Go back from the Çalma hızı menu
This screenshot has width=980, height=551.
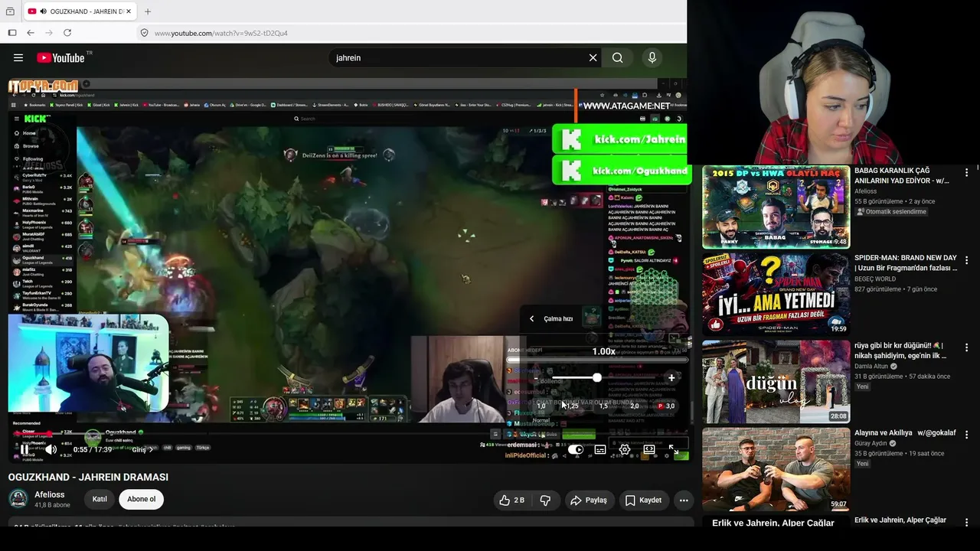click(x=532, y=319)
